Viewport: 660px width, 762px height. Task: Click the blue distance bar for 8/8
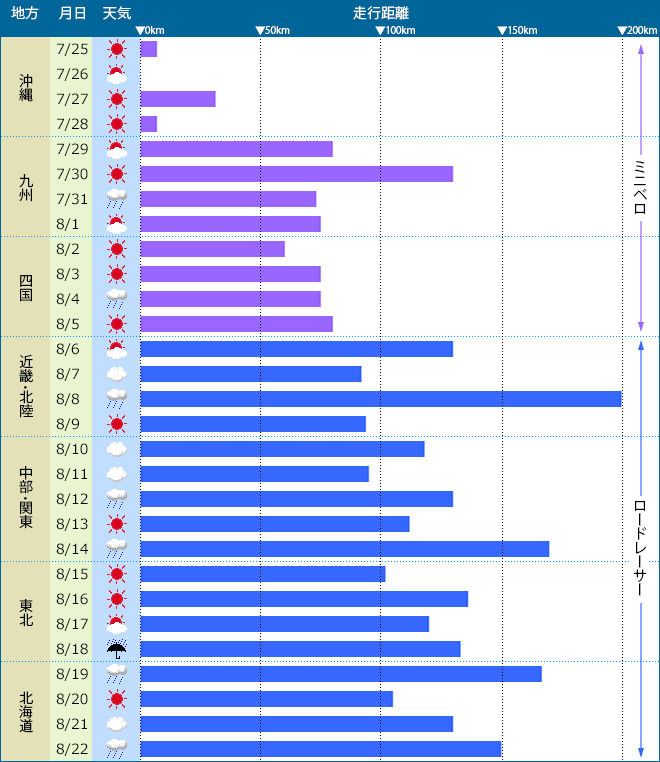[x=381, y=399]
